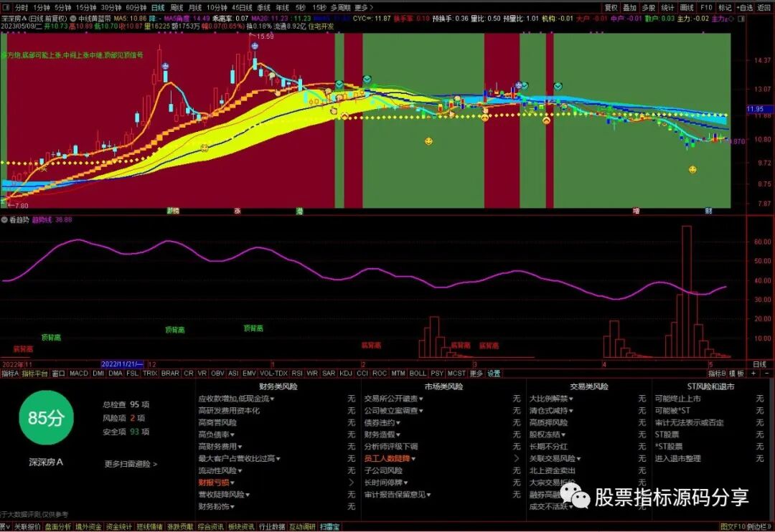Expand 大比例解禁 risk item
This screenshot has height=532, width=775.
click(551, 399)
